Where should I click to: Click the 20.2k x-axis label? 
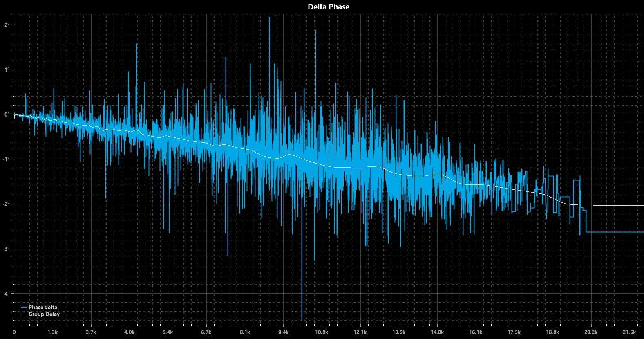click(590, 332)
